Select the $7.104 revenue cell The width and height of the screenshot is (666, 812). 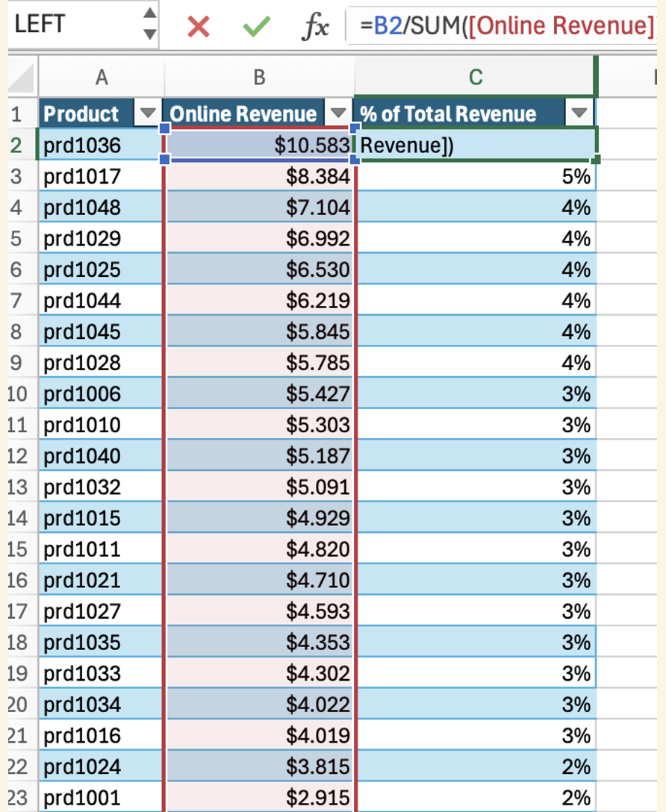pyautogui.click(x=260, y=207)
